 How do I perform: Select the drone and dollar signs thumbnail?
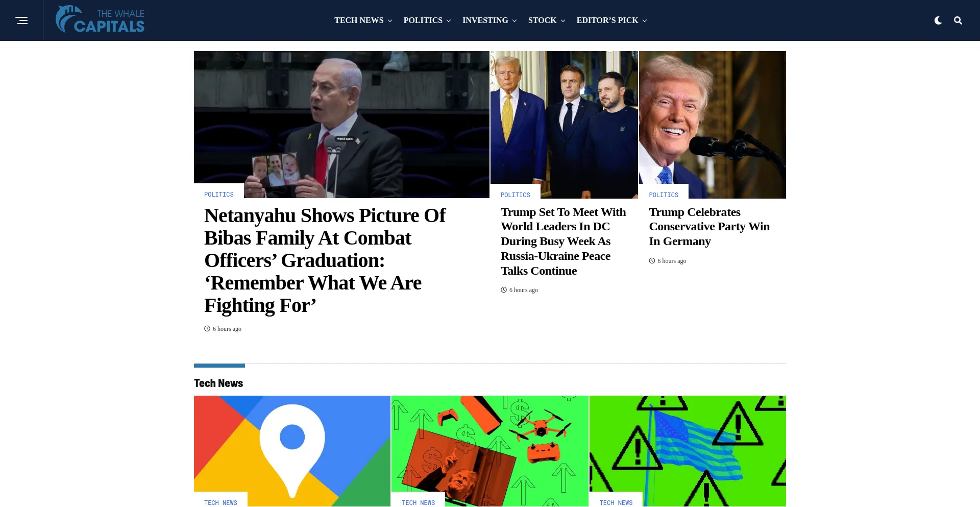pos(490,451)
